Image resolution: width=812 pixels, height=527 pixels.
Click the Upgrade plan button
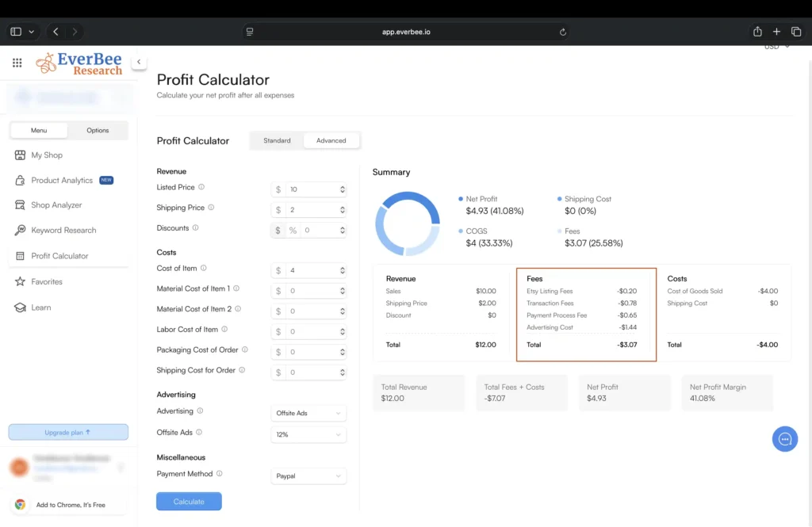tap(68, 432)
